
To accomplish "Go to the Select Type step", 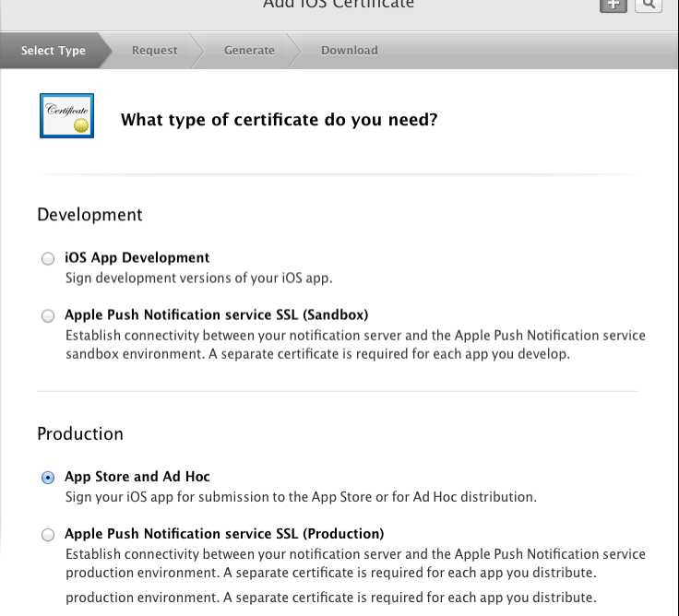I will point(54,50).
